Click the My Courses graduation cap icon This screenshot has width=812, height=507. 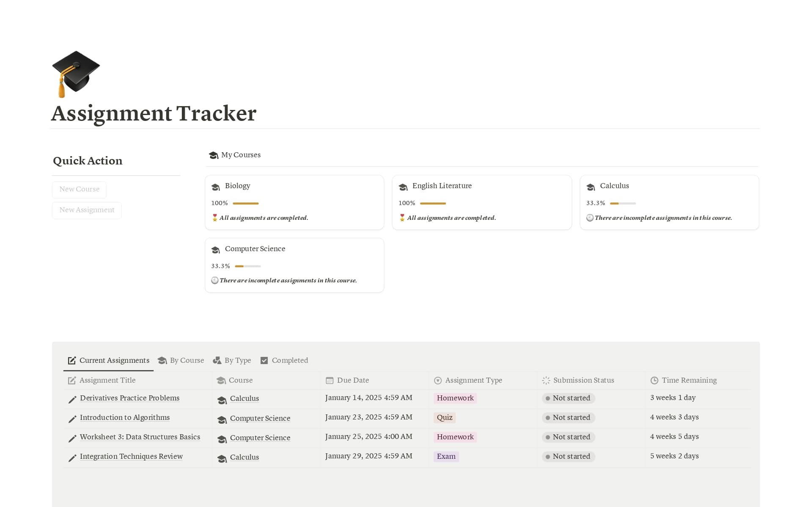click(213, 155)
